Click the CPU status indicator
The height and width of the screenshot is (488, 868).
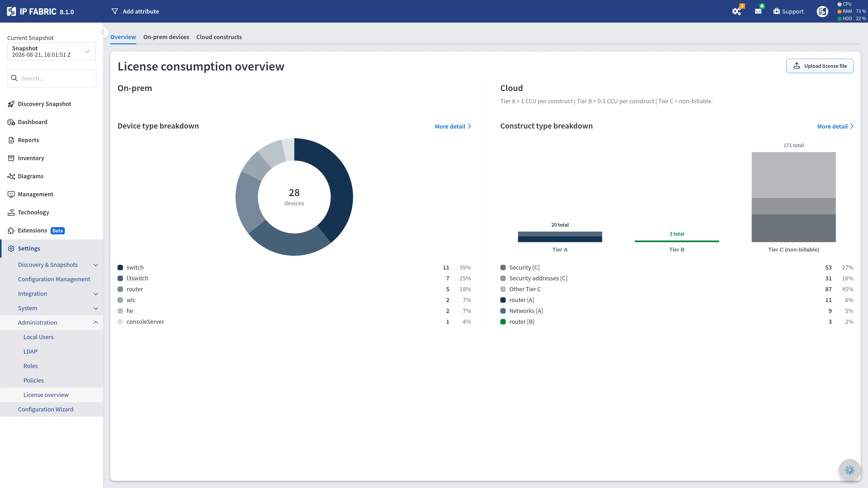coord(844,4)
